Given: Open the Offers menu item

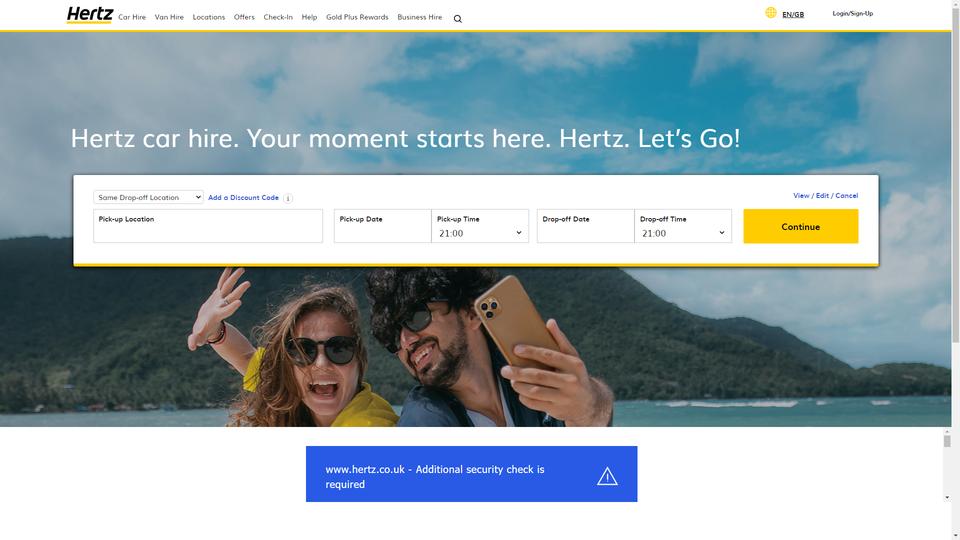Looking at the screenshot, I should pos(244,17).
